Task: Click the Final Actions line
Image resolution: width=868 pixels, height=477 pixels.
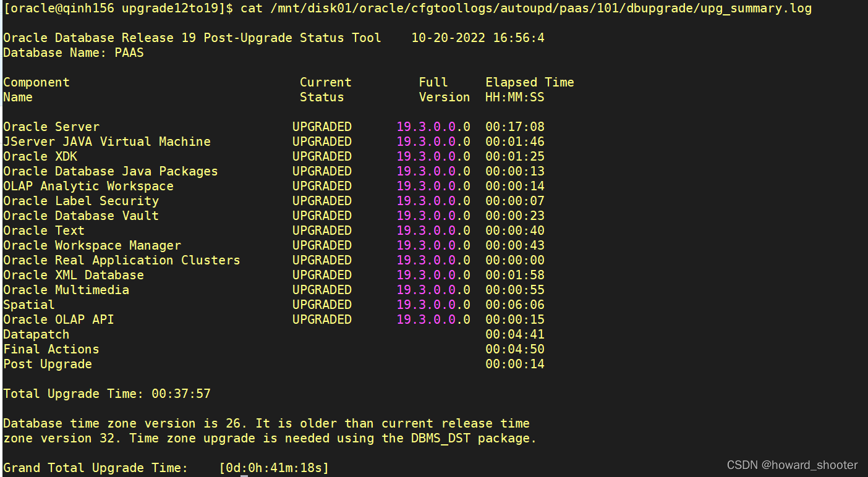Action: tap(51, 349)
